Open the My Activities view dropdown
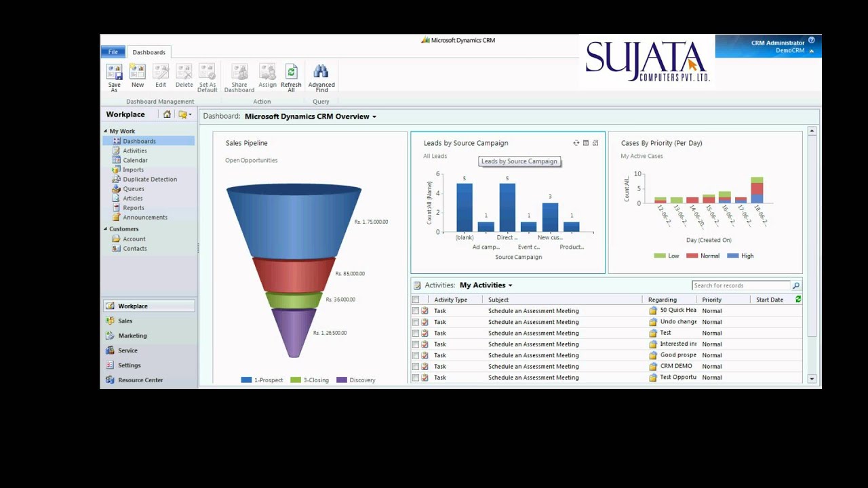This screenshot has height=488, width=868. (511, 285)
